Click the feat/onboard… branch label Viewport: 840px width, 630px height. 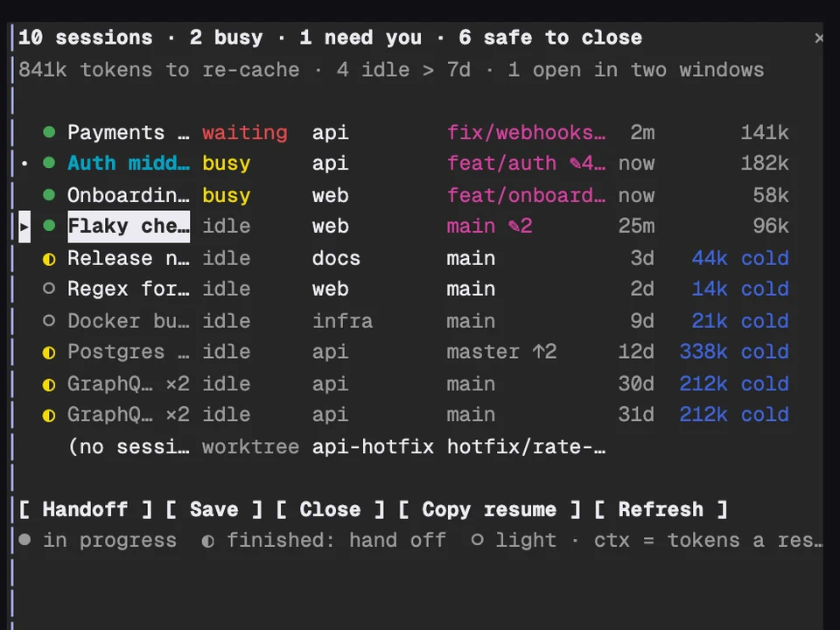526,195
